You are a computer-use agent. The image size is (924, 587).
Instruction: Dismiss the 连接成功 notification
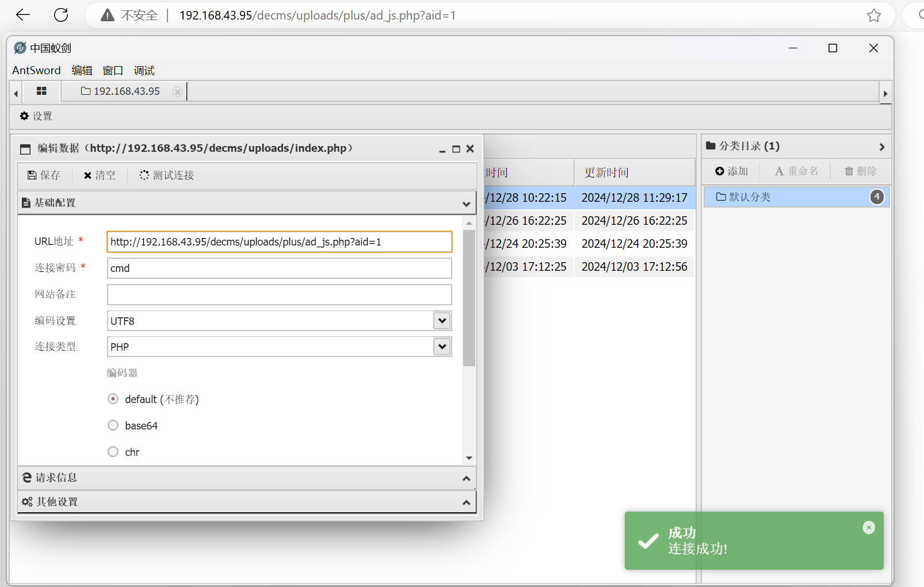(869, 527)
